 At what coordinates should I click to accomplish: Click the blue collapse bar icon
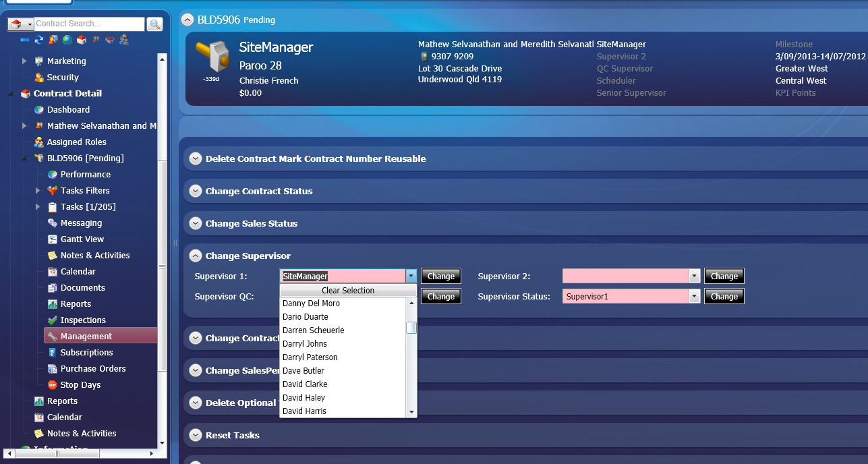24,40
